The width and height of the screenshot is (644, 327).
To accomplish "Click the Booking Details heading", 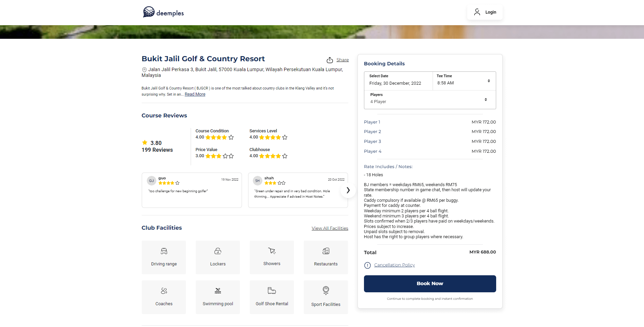I will click(x=384, y=64).
